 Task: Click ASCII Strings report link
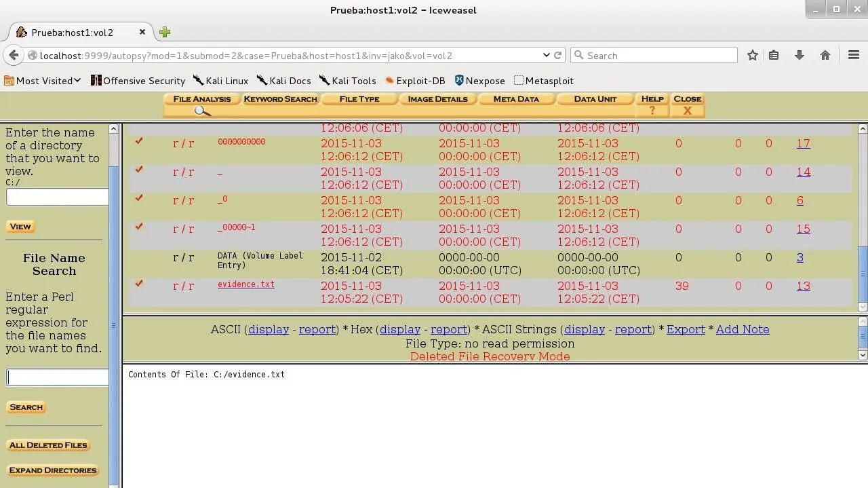633,329
